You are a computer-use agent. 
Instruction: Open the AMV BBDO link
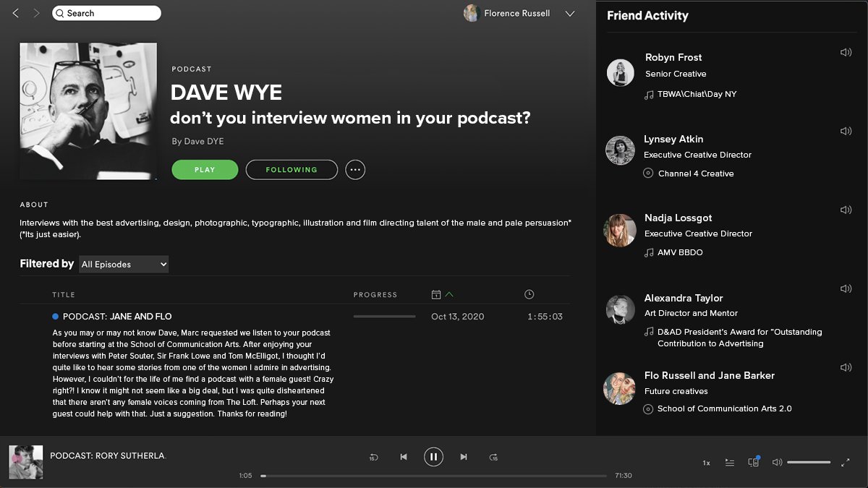click(680, 252)
